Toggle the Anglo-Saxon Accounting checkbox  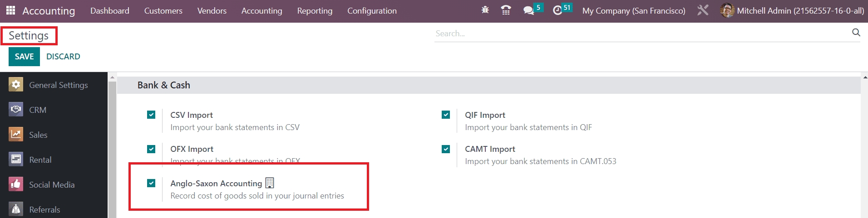(x=151, y=183)
